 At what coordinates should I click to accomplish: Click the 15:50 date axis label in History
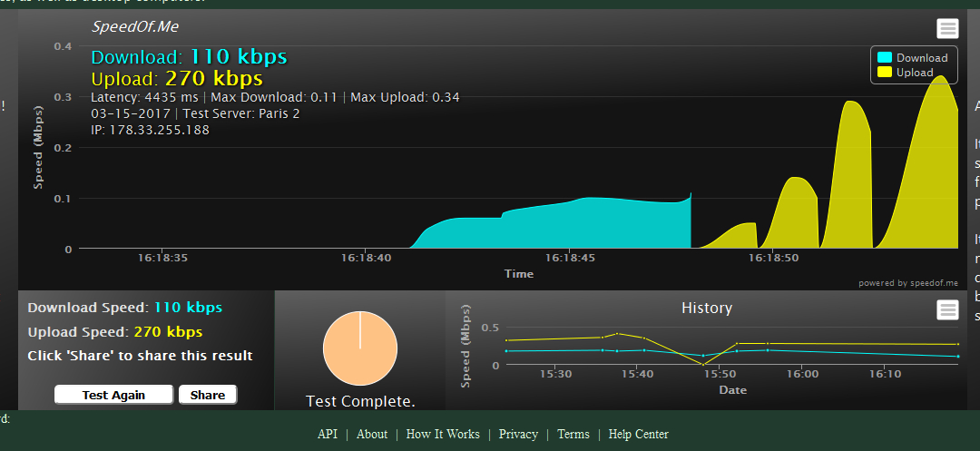[720, 374]
